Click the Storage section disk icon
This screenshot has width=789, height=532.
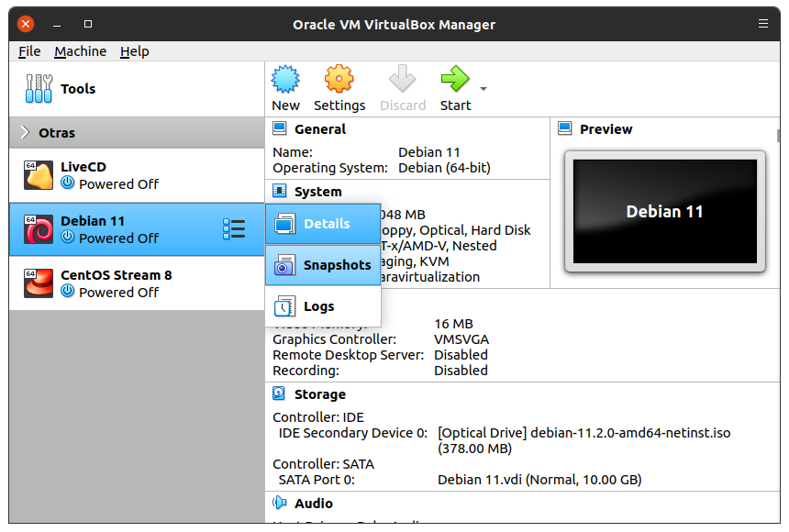pos(280,394)
